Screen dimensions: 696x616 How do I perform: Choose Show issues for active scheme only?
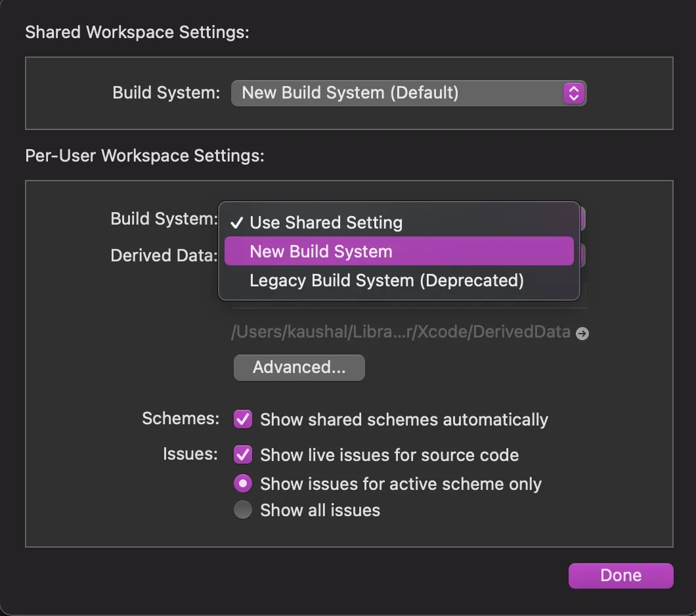244,484
